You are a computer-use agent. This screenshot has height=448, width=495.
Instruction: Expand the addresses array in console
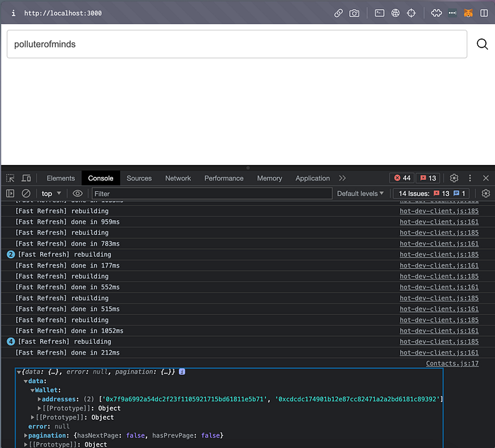[x=40, y=399]
